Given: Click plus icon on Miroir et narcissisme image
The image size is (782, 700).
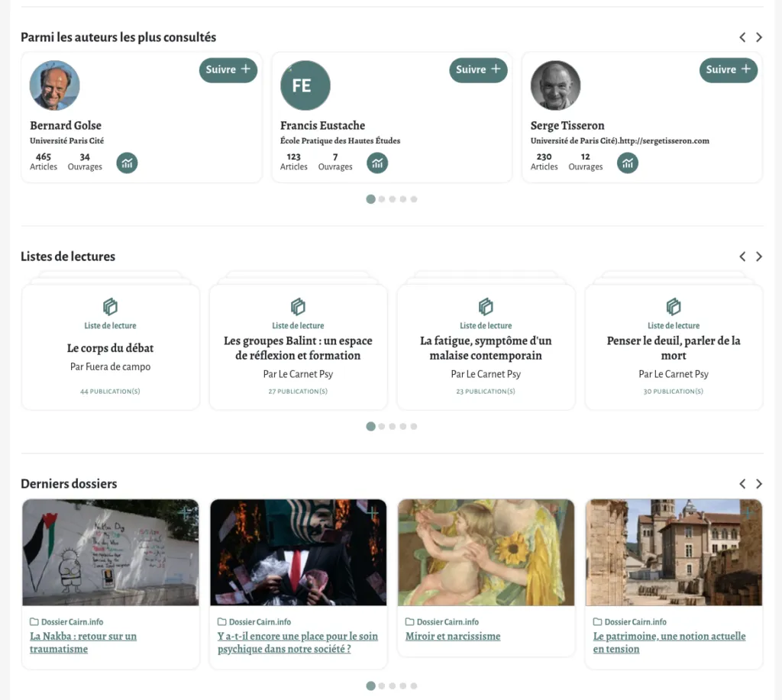Looking at the screenshot, I should tap(561, 513).
